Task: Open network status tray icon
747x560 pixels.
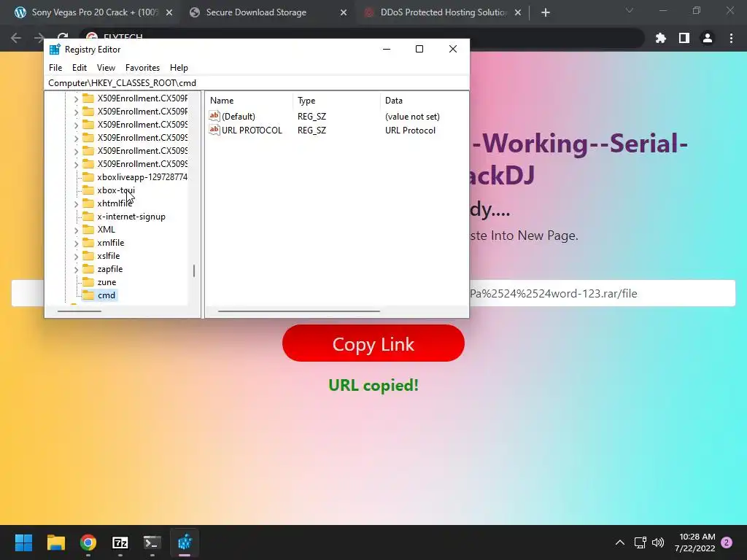Action: [640, 542]
